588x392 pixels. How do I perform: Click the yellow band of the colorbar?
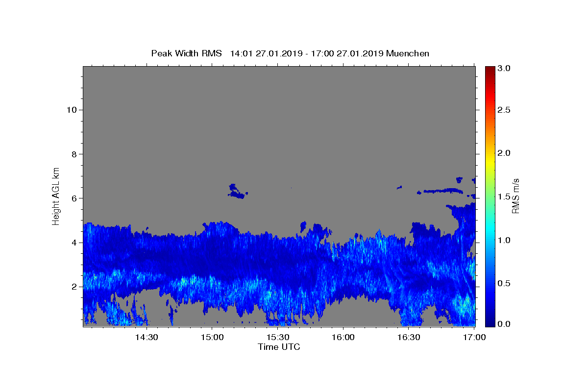(490, 162)
